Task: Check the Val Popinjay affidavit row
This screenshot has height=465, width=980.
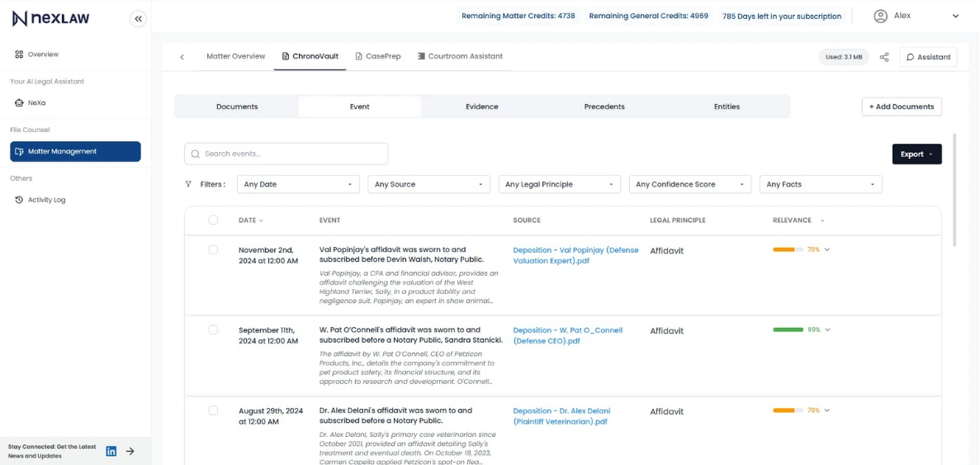Action: (x=213, y=249)
